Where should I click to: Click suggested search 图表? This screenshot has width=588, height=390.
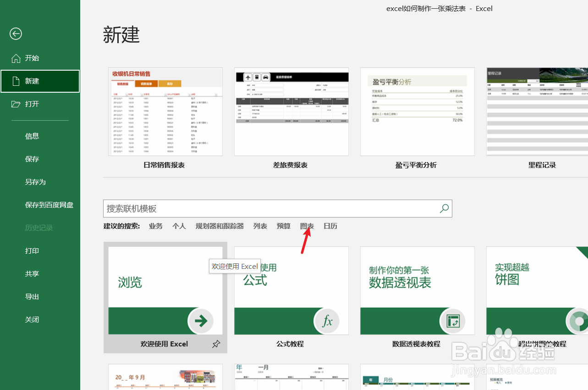coord(307,226)
